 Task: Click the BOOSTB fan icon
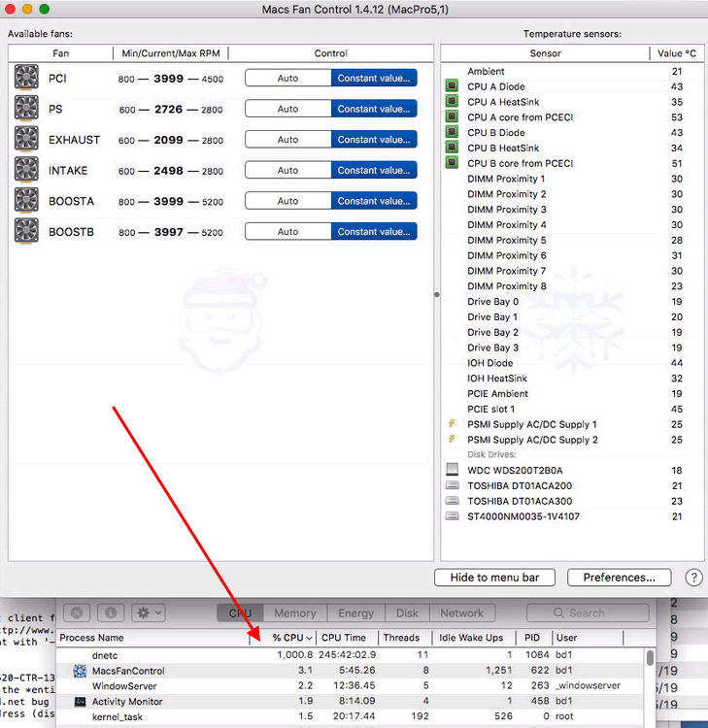[x=26, y=231]
